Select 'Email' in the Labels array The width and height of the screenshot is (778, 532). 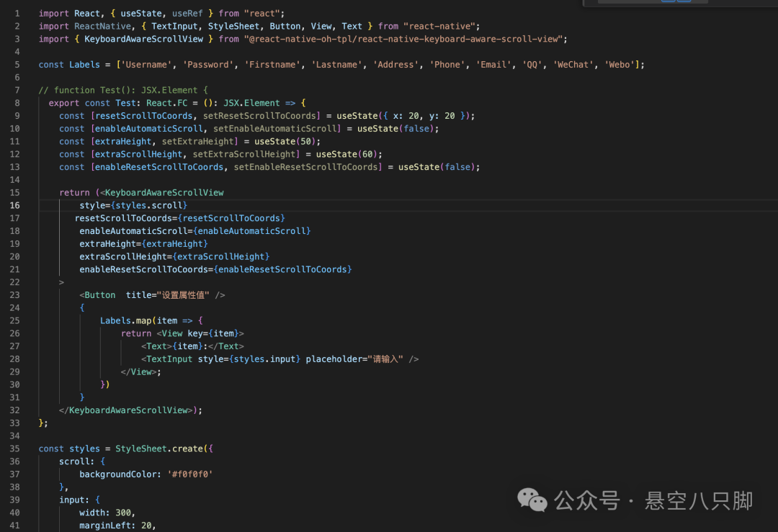[x=493, y=65]
